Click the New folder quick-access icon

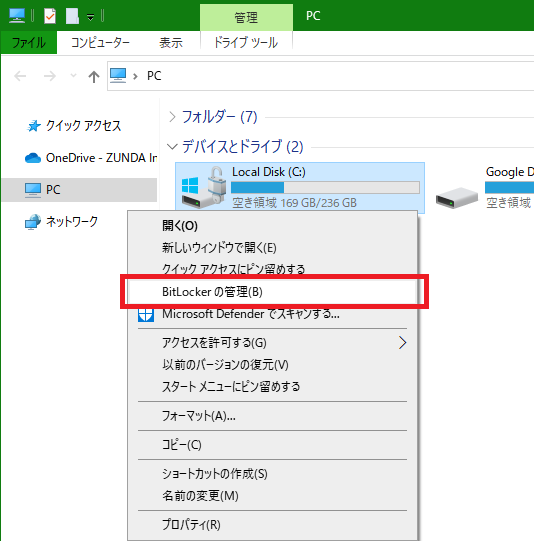(72, 16)
